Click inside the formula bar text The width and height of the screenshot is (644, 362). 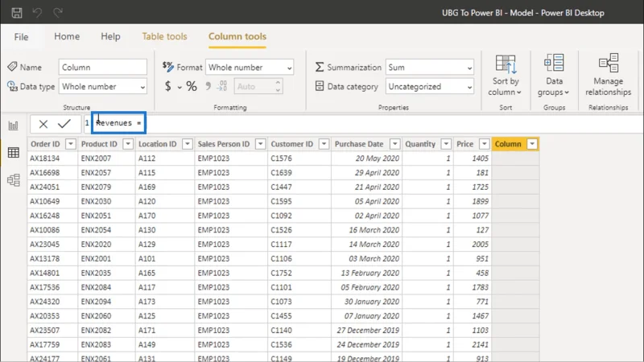[118, 123]
